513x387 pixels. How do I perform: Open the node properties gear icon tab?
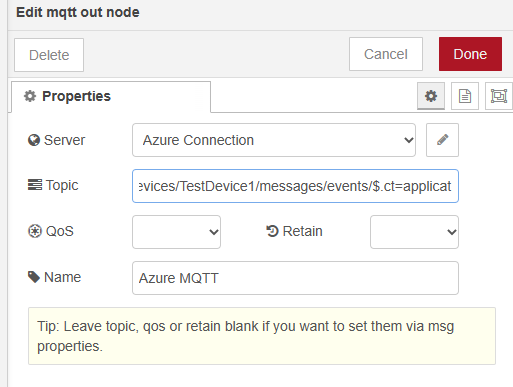431,96
